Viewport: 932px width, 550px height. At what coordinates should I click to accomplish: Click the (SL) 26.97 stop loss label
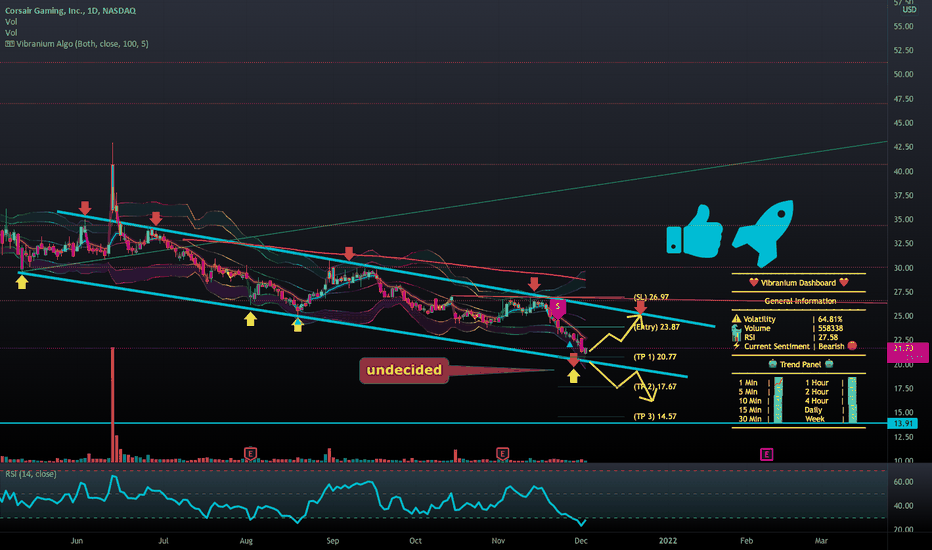pos(651,297)
